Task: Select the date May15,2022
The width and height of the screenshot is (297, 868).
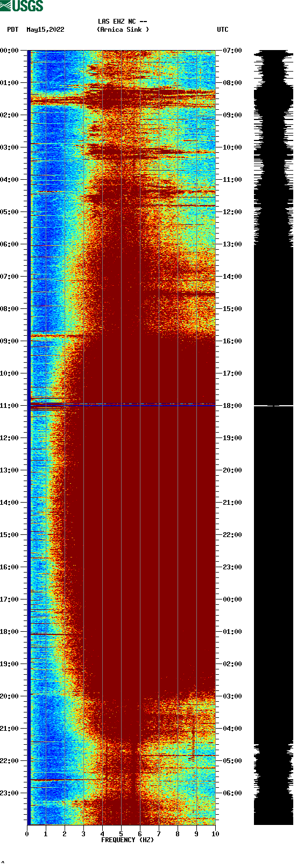Action: (45, 30)
